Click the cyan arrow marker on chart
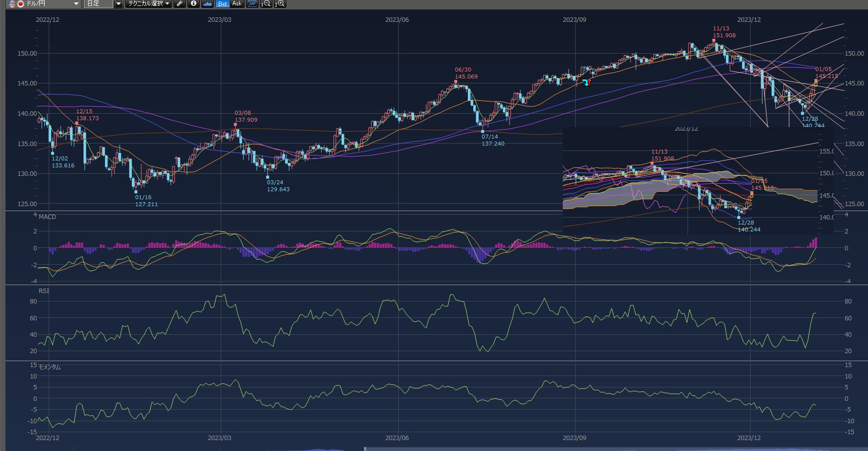 (586, 82)
